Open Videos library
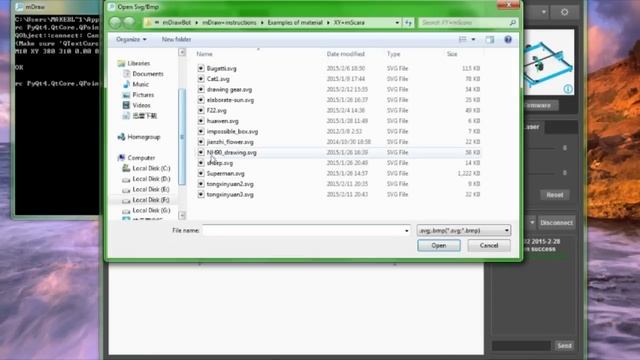 (141, 105)
